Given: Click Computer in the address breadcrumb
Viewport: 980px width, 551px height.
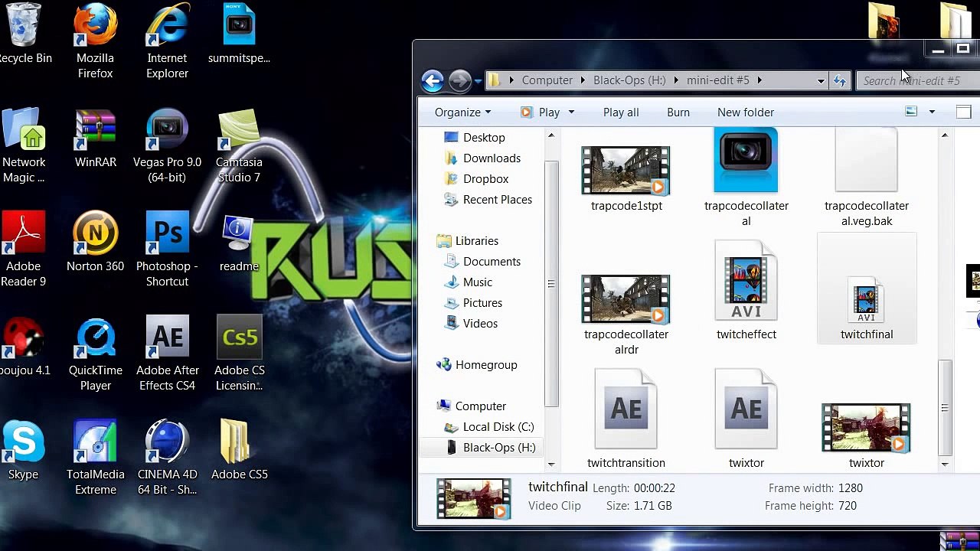Looking at the screenshot, I should pos(547,80).
